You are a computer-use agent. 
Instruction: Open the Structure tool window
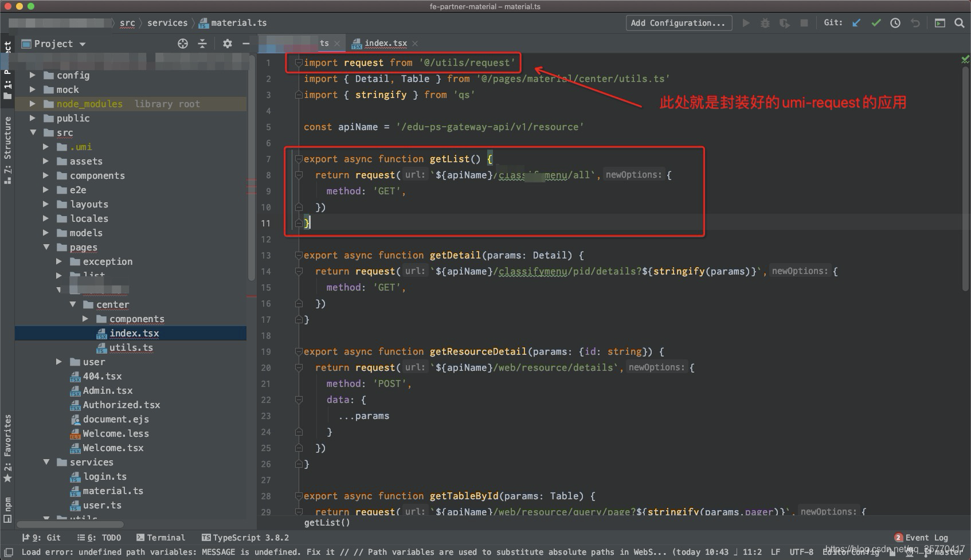pos(7,140)
